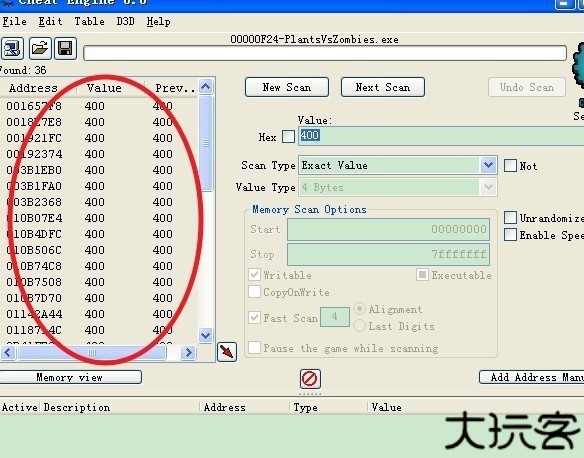Enable the Not checkbox
584x458 pixels.
[510, 165]
